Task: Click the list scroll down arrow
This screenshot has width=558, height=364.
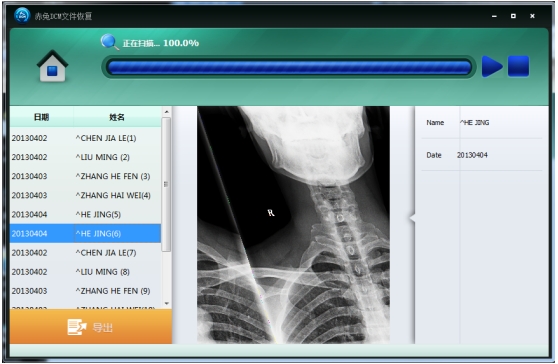Action: 167,304
